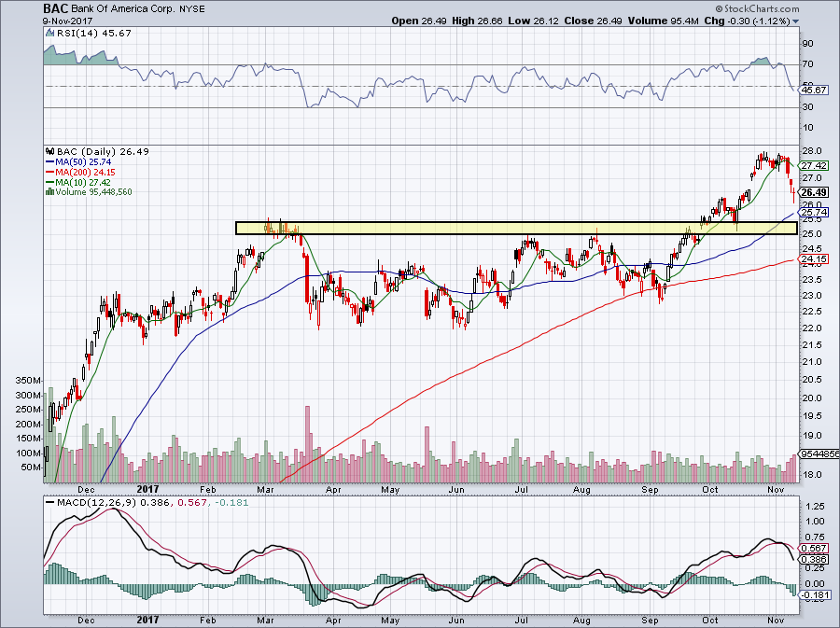
Task: Click the MACD line legend marker
Action: coord(49,503)
